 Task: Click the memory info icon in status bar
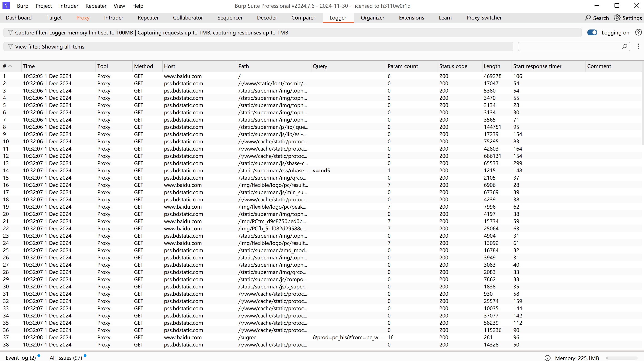coord(548,358)
